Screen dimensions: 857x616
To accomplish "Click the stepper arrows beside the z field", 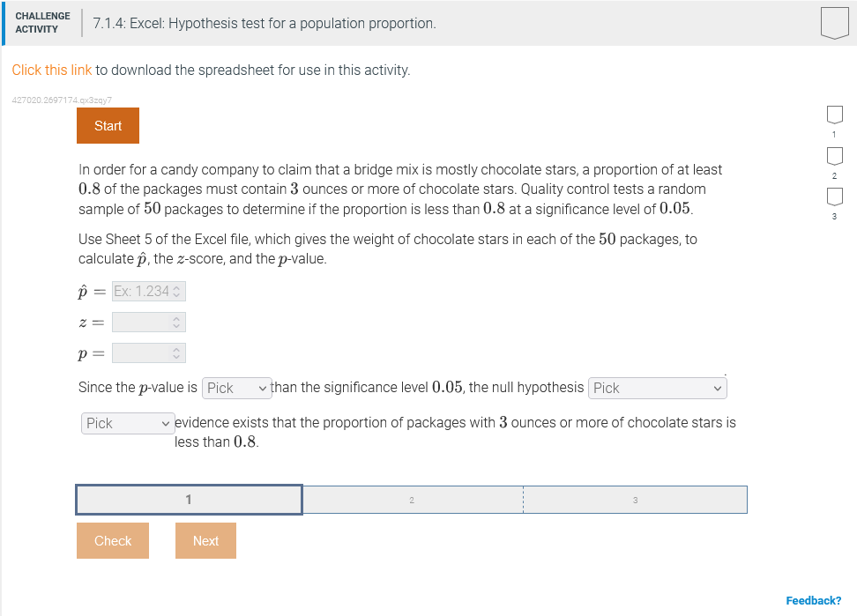I will [178, 322].
